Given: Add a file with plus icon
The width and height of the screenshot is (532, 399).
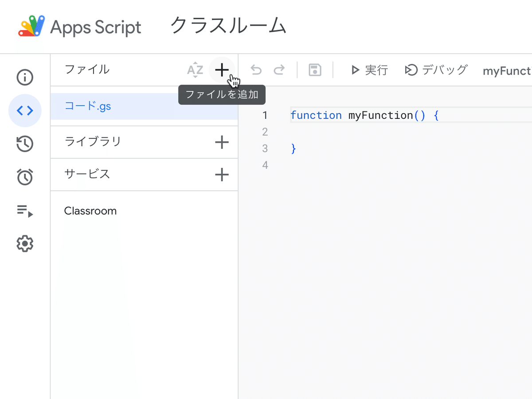Looking at the screenshot, I should click(222, 70).
